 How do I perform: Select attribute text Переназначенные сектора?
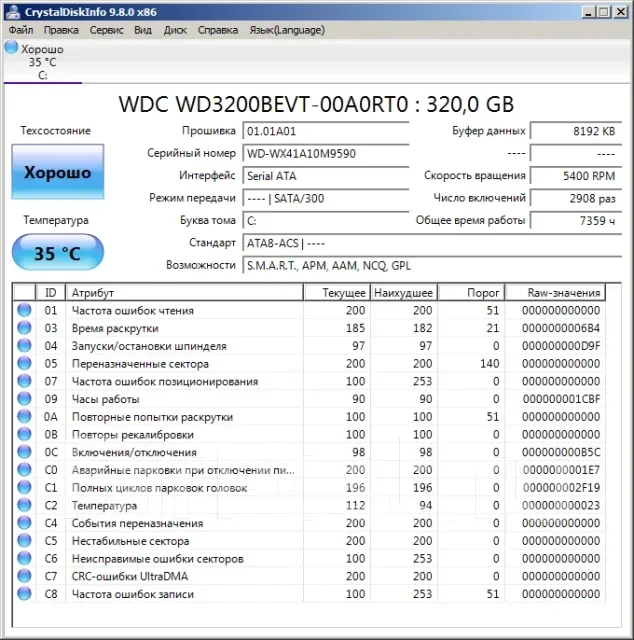tap(140, 364)
